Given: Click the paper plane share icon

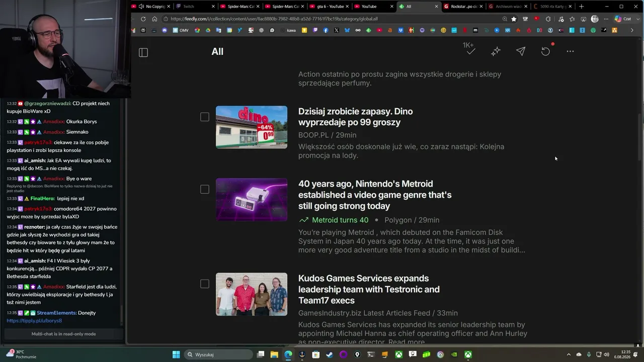Looking at the screenshot, I should click(x=521, y=51).
